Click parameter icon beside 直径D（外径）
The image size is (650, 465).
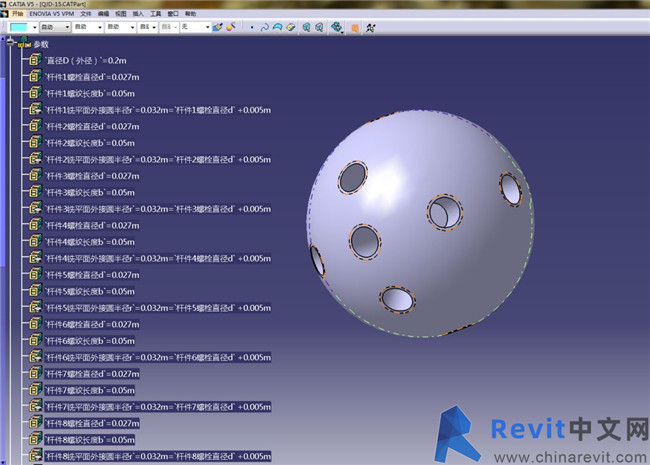pos(36,60)
